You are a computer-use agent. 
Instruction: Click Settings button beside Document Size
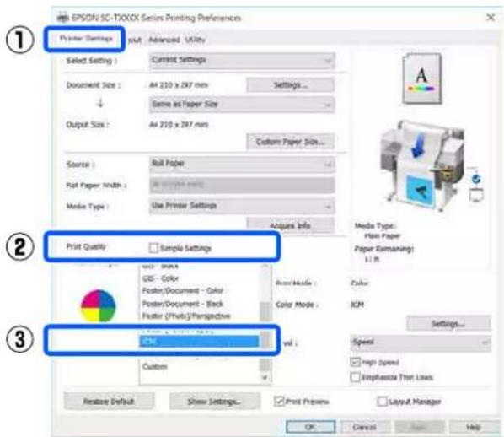[x=290, y=85]
